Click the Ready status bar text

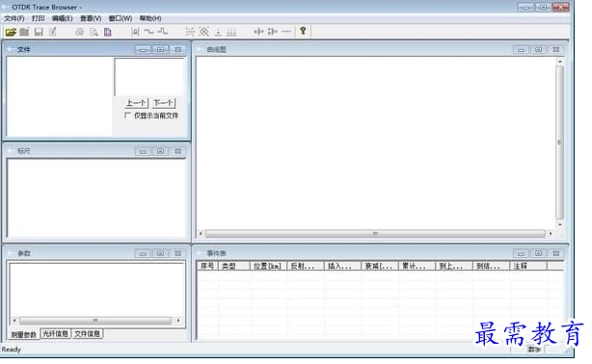(x=11, y=350)
